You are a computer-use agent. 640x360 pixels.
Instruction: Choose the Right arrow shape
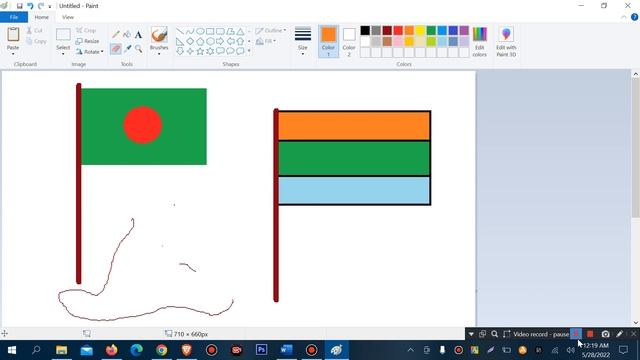tap(220, 41)
